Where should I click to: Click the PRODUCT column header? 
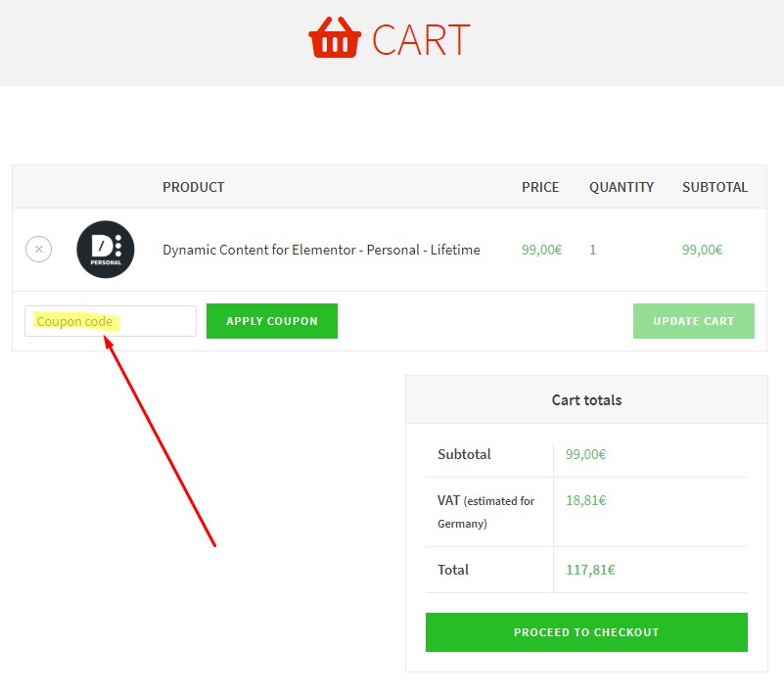[194, 187]
